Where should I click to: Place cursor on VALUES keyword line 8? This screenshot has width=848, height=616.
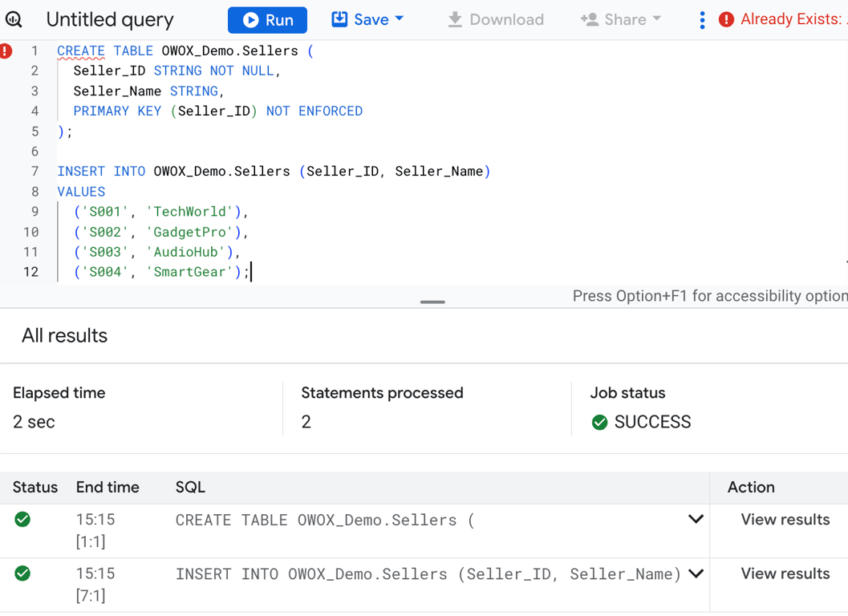point(81,192)
